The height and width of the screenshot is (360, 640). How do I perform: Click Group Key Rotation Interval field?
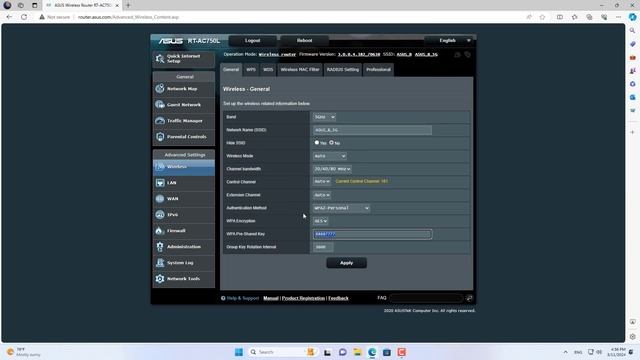(x=323, y=247)
